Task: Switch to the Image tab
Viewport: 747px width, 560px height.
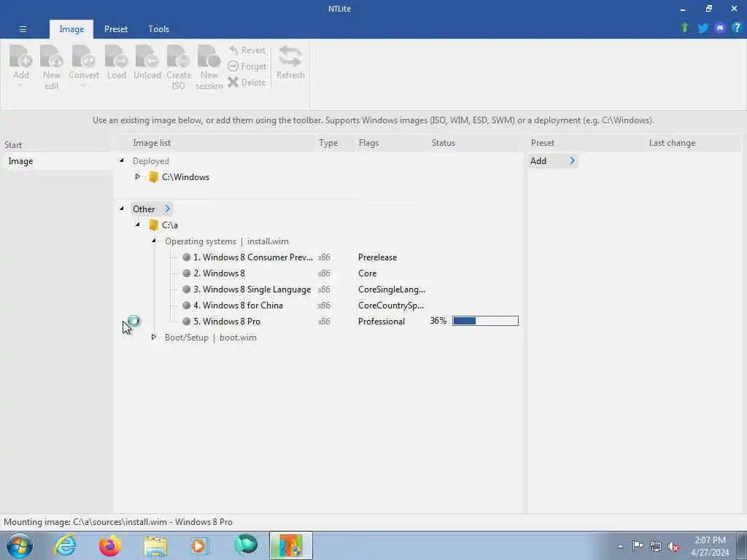Action: pyautogui.click(x=71, y=29)
